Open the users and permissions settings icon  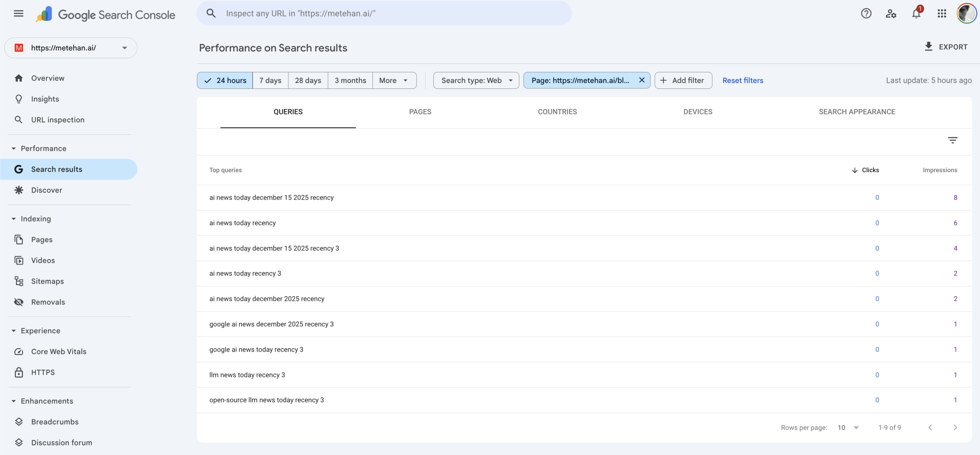pos(891,14)
